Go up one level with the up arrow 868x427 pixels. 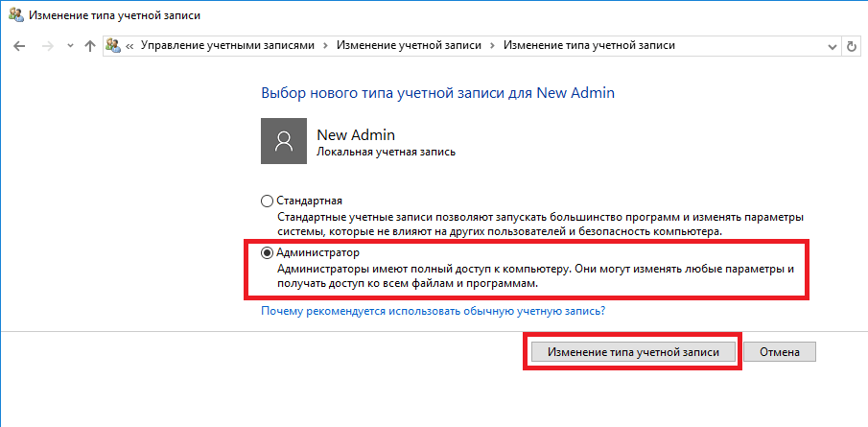click(90, 46)
